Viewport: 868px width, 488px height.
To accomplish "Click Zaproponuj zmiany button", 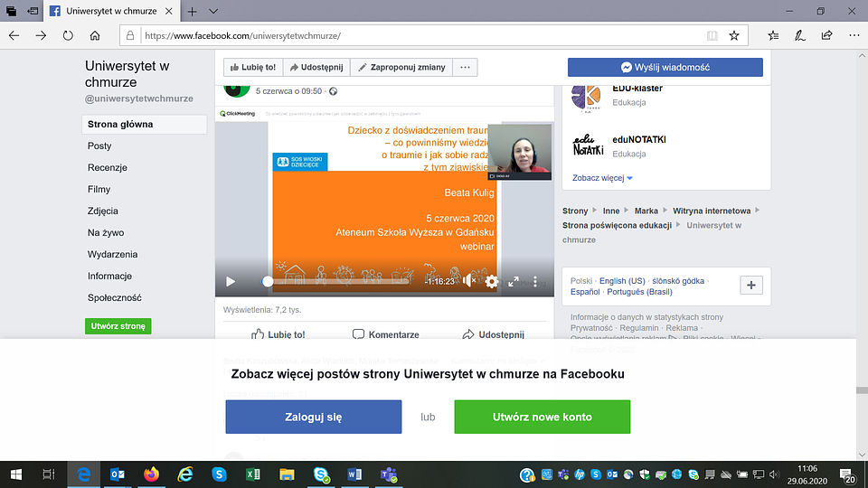I will click(x=401, y=67).
